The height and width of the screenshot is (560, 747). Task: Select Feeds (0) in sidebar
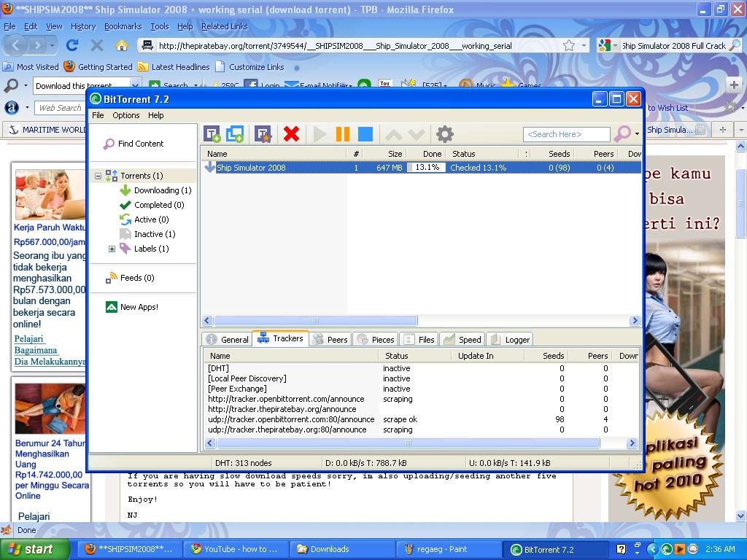(130, 278)
